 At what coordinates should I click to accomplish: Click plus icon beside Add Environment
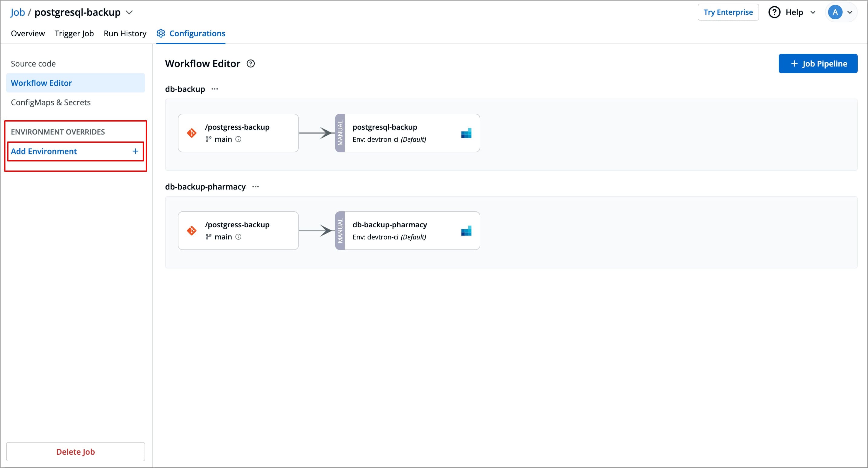click(x=135, y=151)
